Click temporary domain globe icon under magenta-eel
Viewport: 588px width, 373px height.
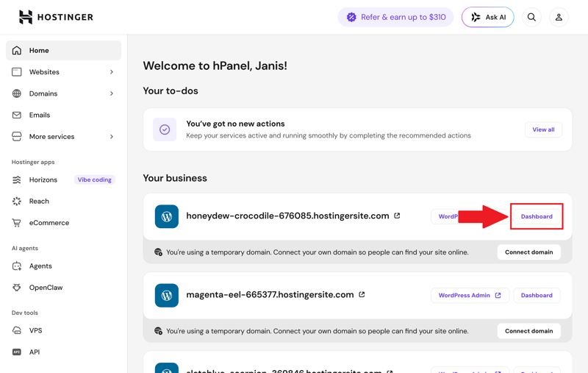(158, 331)
